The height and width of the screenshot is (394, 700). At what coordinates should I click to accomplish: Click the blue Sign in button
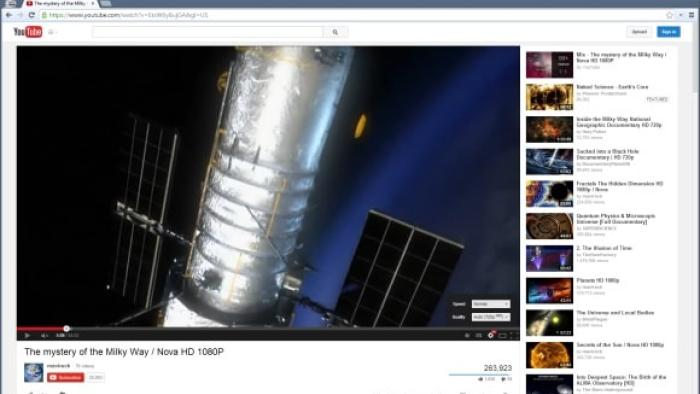pos(668,32)
